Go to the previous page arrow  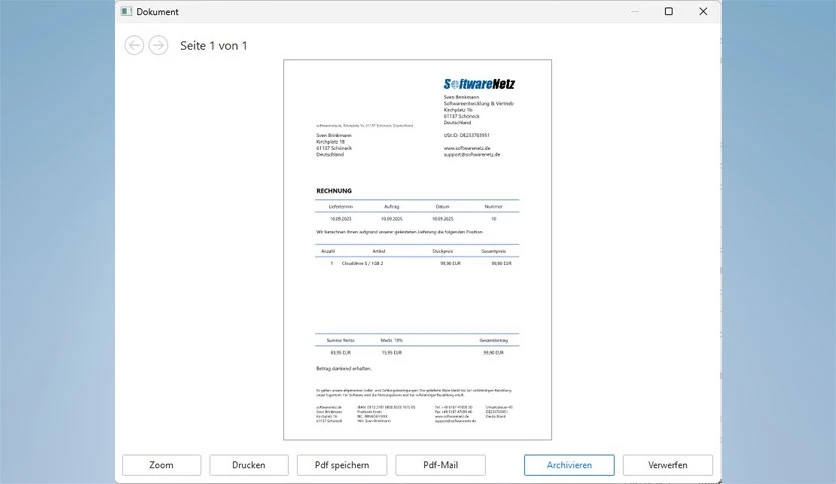click(134, 45)
